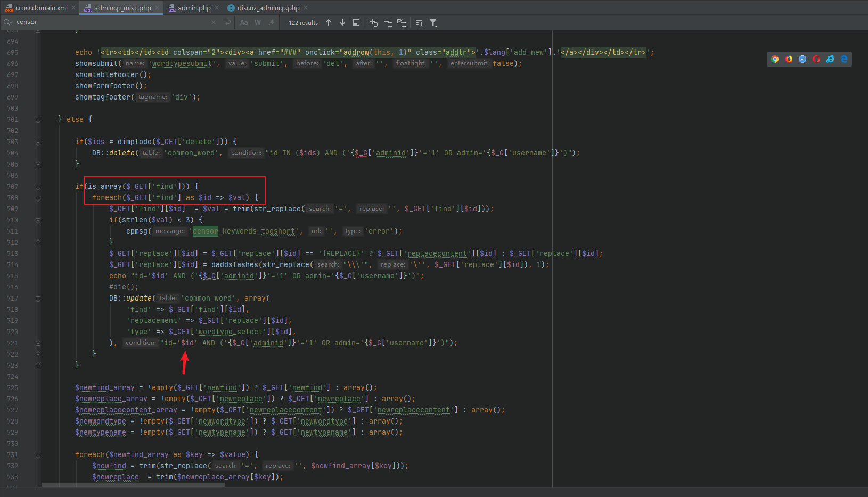Image resolution: width=868 pixels, height=497 pixels.
Task: Click the new line icon in search field
Action: click(227, 22)
